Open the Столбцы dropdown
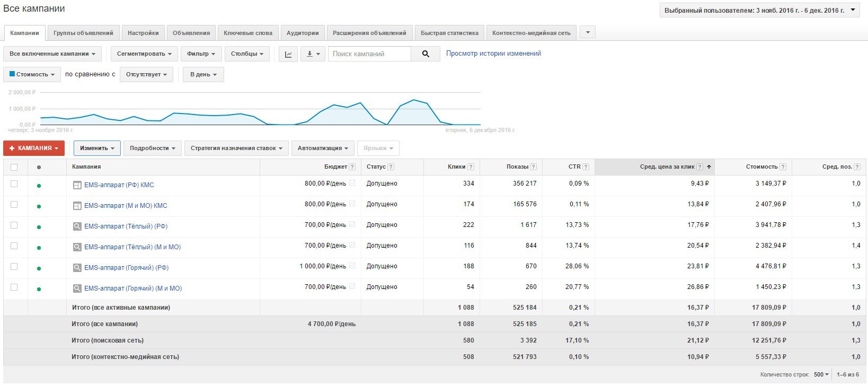Viewport: 868px width, 385px height. [x=247, y=54]
